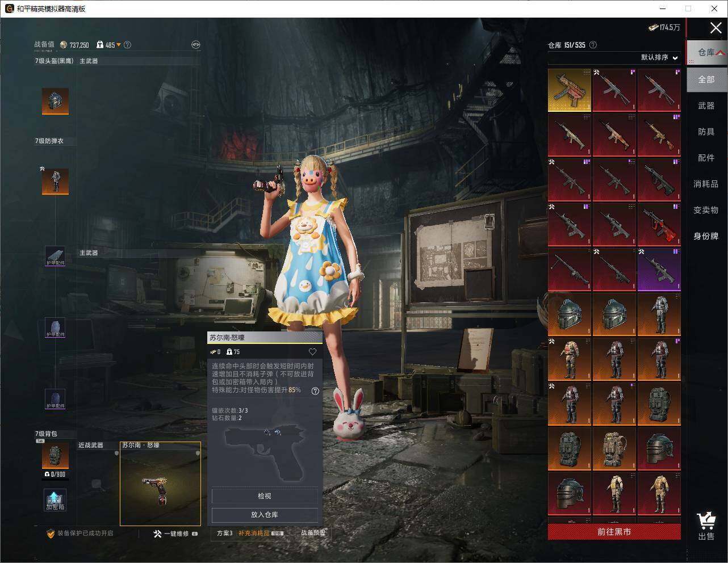
Task: Select the 苏尔南·怒嚎 pistol equipped slot
Action: [160, 484]
